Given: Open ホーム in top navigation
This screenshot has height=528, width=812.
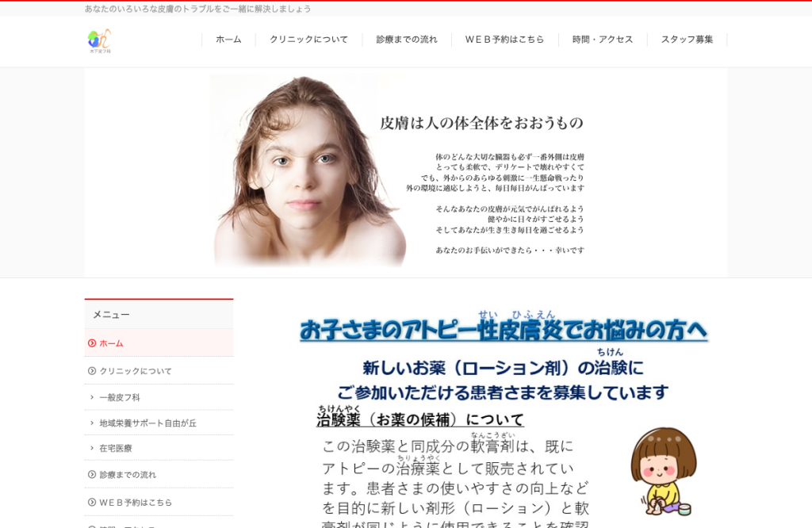Looking at the screenshot, I should (x=228, y=40).
